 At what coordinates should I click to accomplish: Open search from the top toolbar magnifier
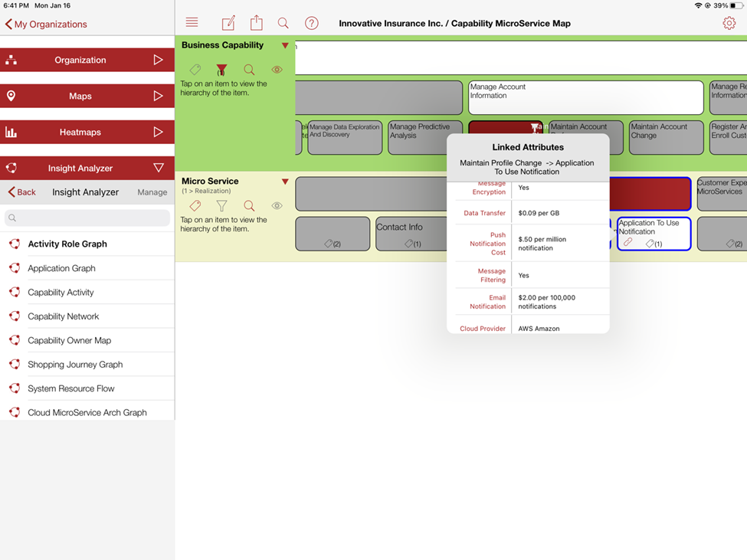point(283,23)
